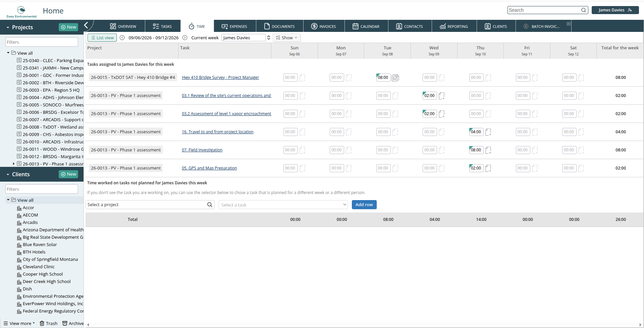The height and width of the screenshot is (328, 644).
Task: Close the Batch Invoicing tab
Action: [x=569, y=24]
